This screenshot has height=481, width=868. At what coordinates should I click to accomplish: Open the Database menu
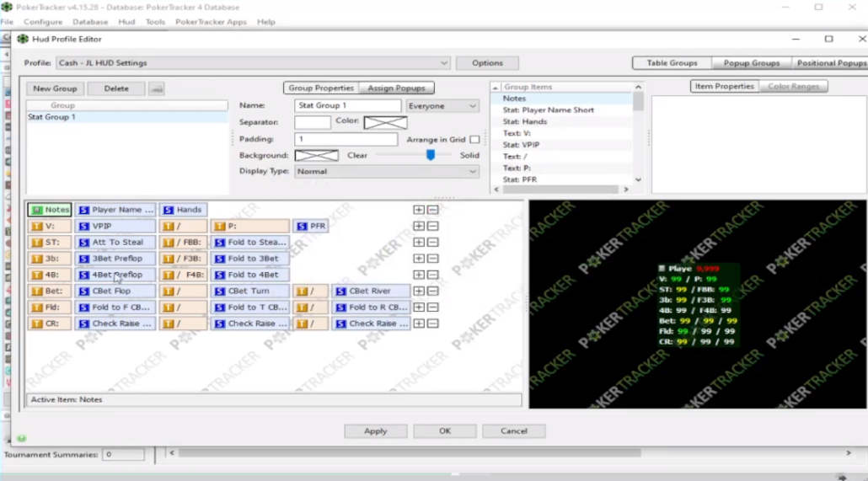90,22
